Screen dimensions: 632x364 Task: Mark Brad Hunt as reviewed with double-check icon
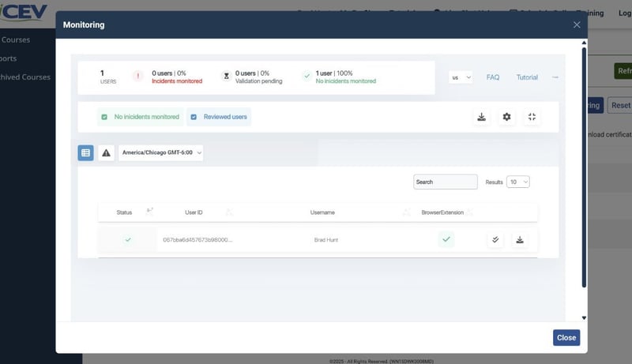495,239
